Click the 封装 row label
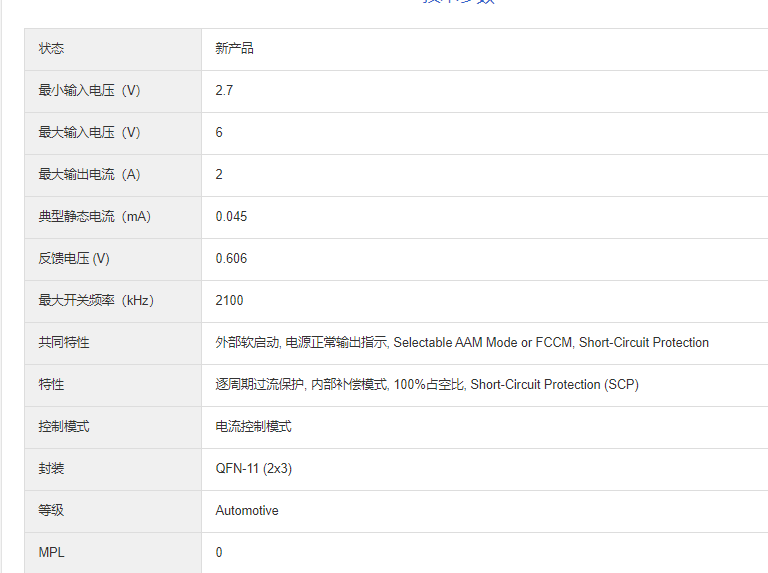 click(x=51, y=468)
